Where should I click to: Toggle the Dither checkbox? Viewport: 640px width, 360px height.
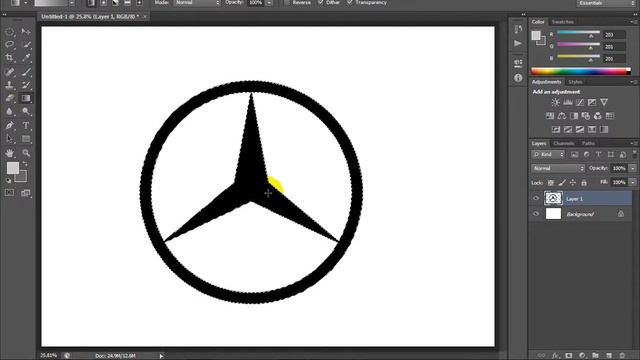click(x=320, y=2)
